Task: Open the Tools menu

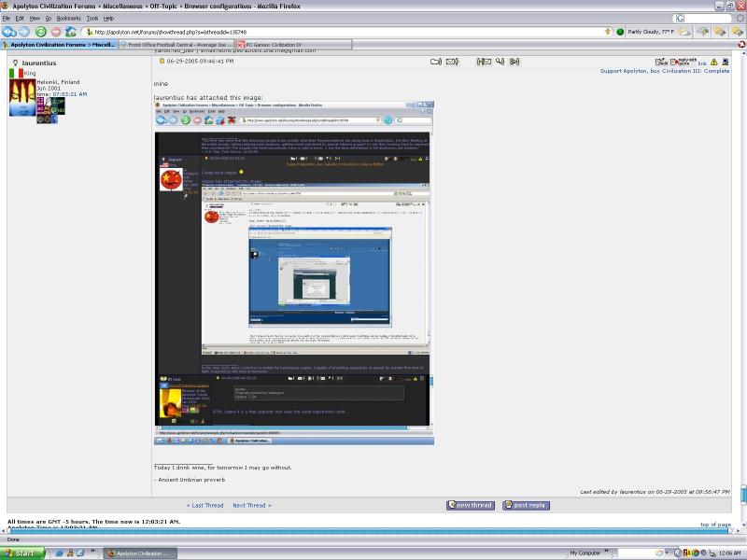Action: (x=92, y=18)
